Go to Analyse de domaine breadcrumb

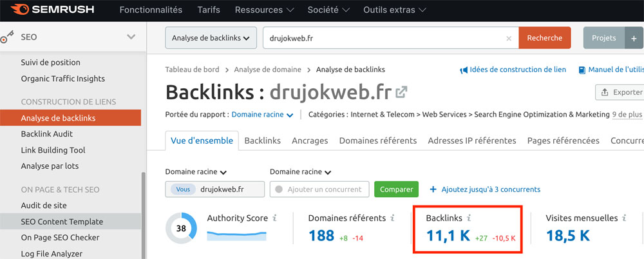[267, 70]
